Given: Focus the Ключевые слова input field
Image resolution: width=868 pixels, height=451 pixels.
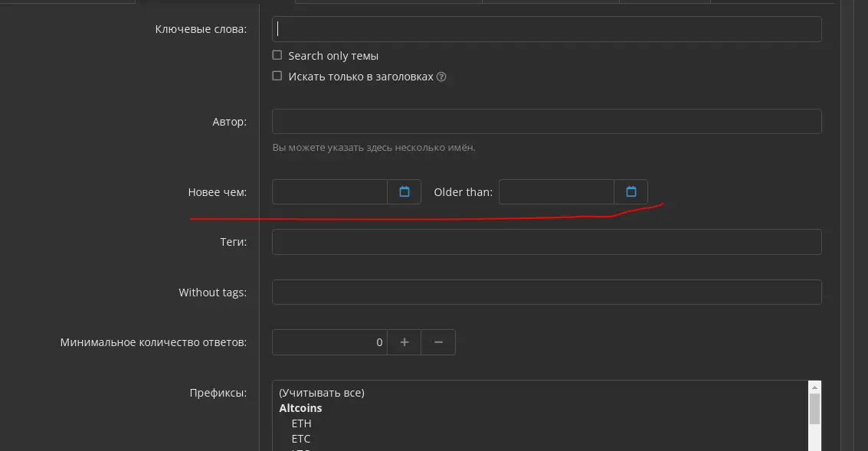Looking at the screenshot, I should point(547,29).
